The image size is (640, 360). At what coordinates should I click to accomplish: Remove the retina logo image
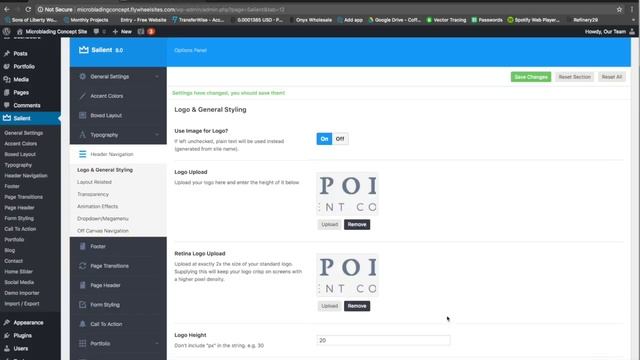click(x=357, y=306)
